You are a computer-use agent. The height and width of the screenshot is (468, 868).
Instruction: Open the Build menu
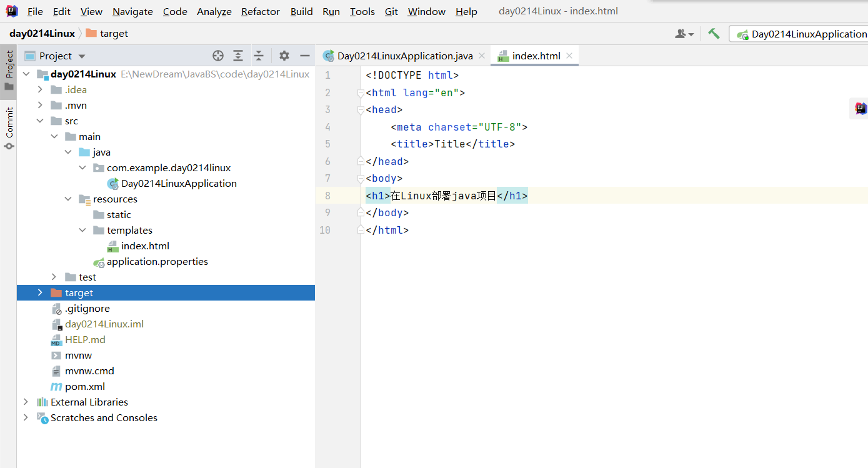pyautogui.click(x=302, y=11)
